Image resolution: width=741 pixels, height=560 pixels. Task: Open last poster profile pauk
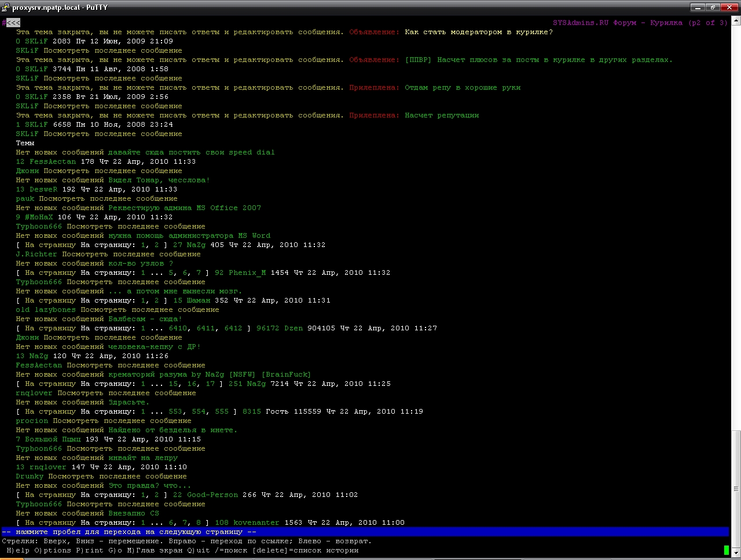25,198
